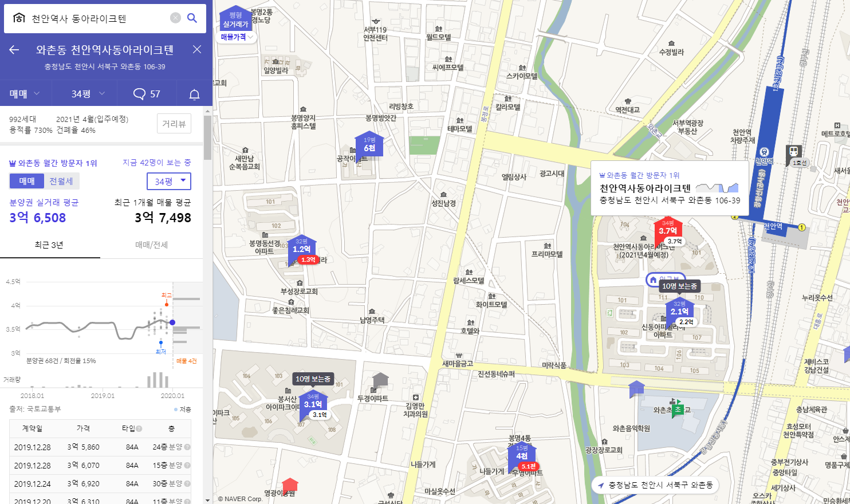Click 와촌동 월간 방문자 1위 link
Image resolution: width=850 pixels, height=504 pixels.
53,163
